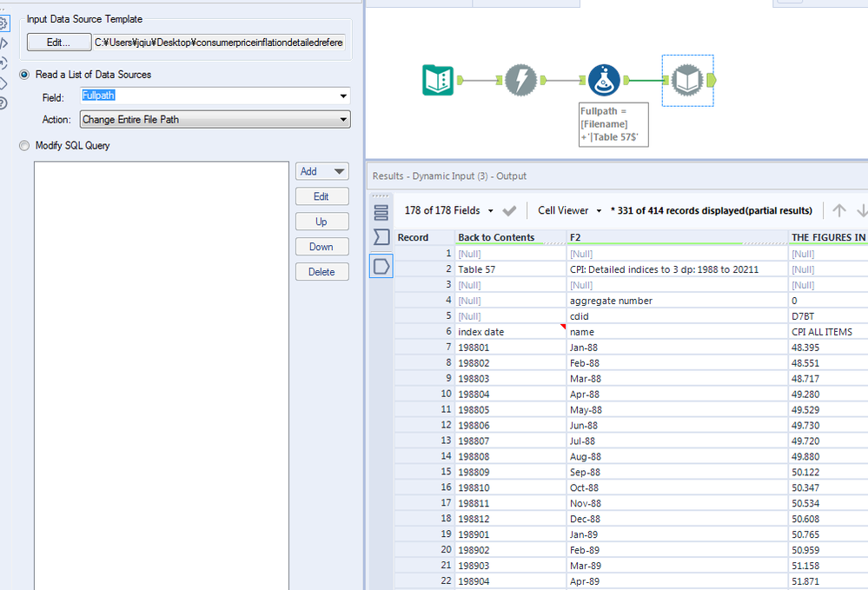
Task: Click the Formula tool output anchor
Action: coord(626,80)
